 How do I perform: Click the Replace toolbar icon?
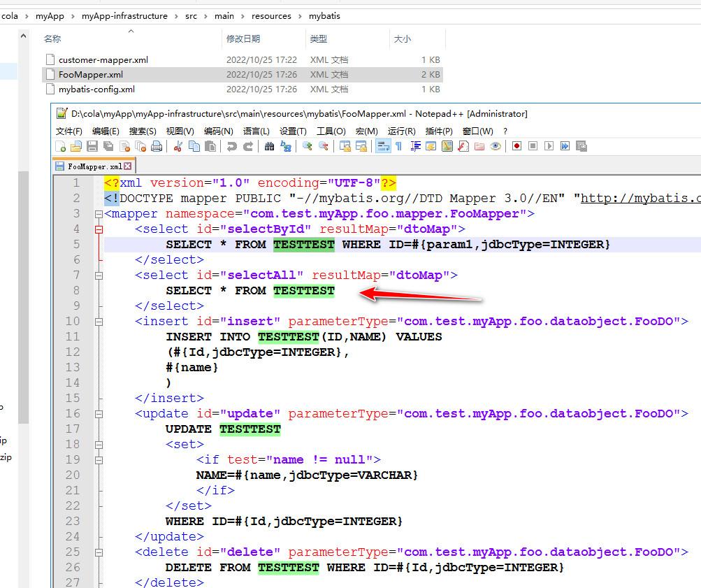(x=285, y=146)
